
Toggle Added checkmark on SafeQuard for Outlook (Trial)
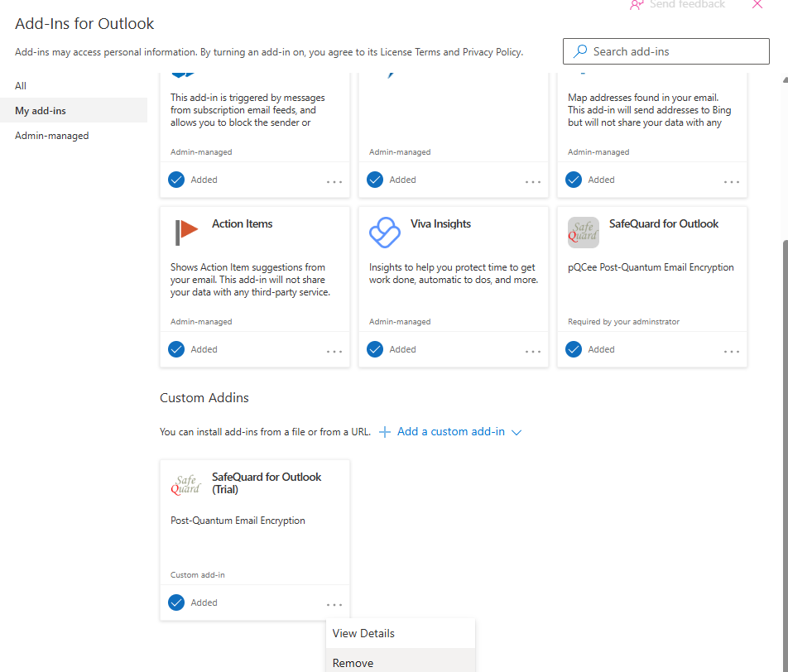176,602
